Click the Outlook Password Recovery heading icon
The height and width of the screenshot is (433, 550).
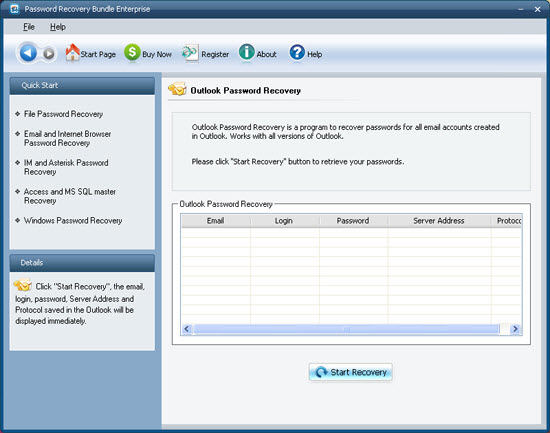click(x=177, y=89)
